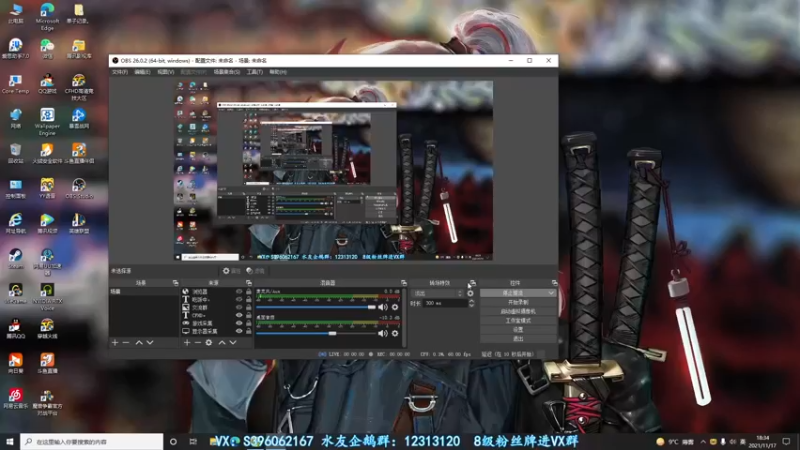Toggle visibility of the browser source
Screen dimensions: 800x450
[x=239, y=291]
